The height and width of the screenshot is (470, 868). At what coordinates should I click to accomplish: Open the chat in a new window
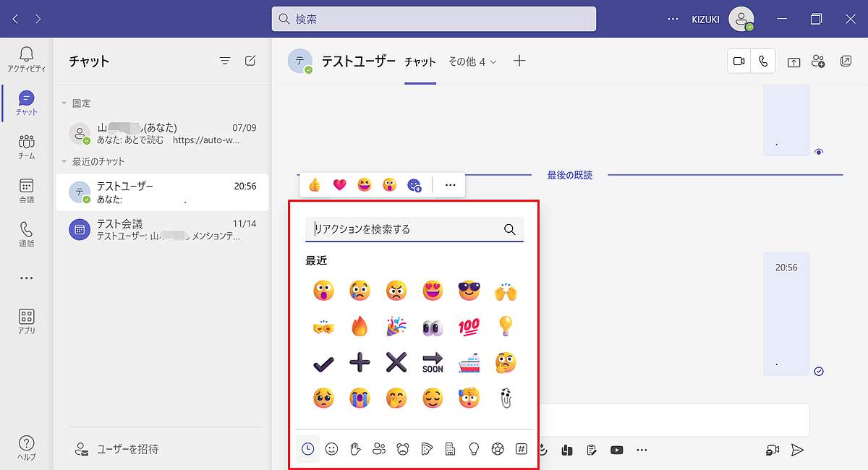[x=846, y=61]
